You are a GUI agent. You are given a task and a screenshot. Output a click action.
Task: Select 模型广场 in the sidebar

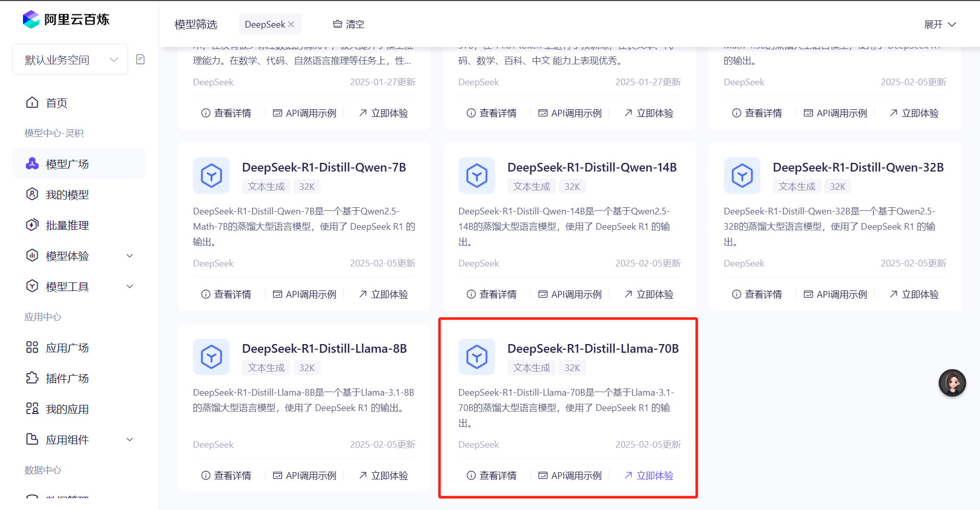[79, 164]
